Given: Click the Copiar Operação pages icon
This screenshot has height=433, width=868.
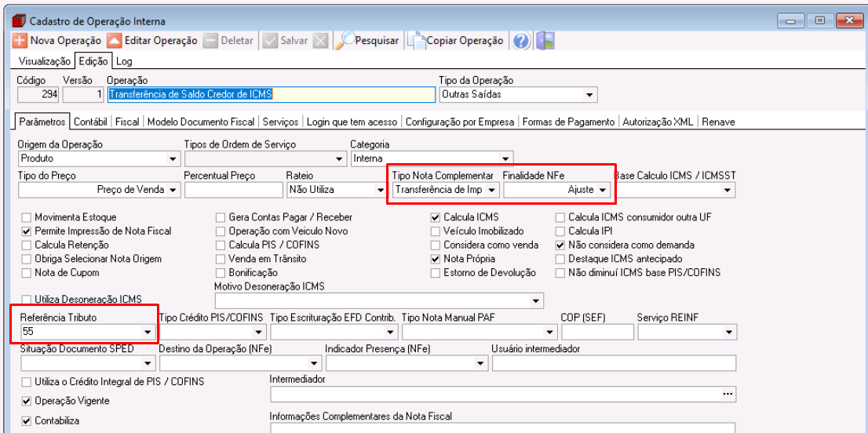Looking at the screenshot, I should tap(417, 40).
